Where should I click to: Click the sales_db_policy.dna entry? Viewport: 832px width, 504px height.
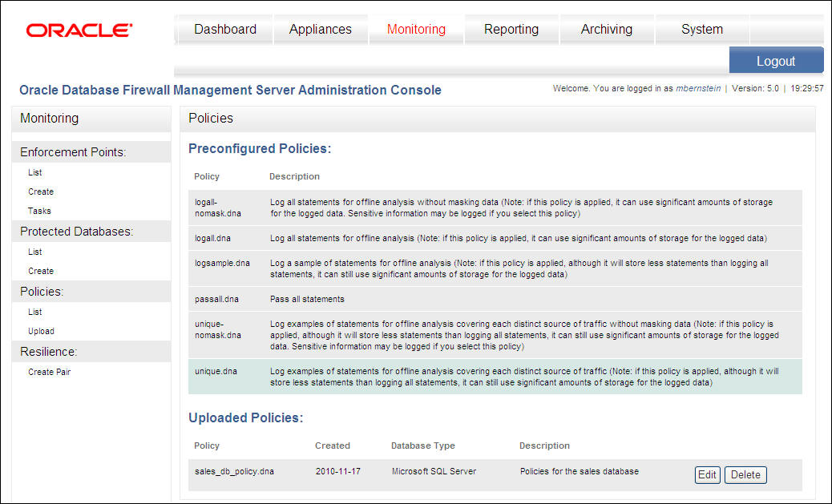pyautogui.click(x=235, y=471)
